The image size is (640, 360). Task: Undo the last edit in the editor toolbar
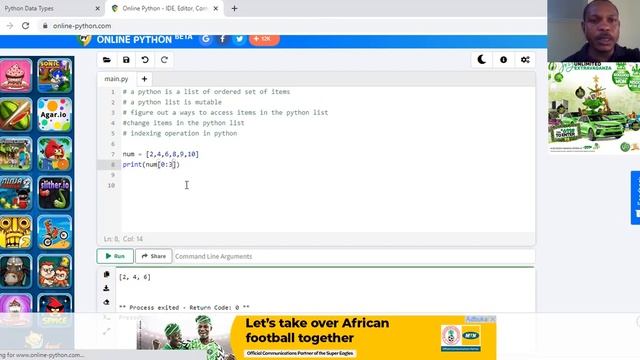[145, 60]
